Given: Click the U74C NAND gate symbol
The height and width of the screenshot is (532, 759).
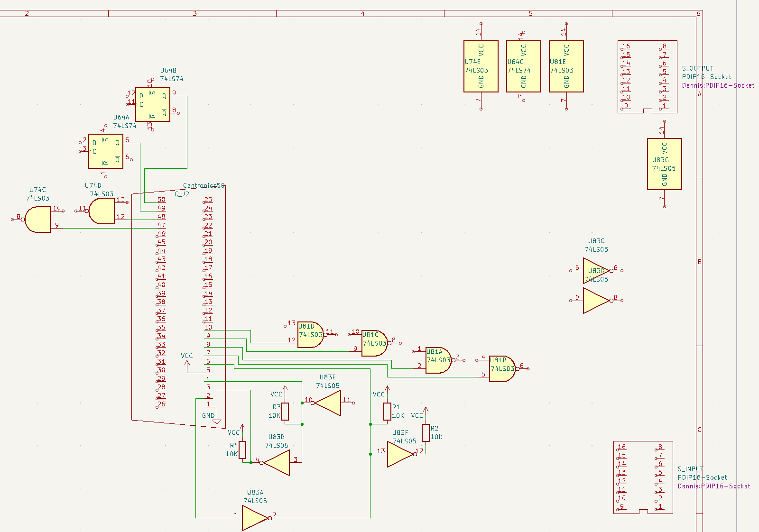Looking at the screenshot, I should click(38, 220).
